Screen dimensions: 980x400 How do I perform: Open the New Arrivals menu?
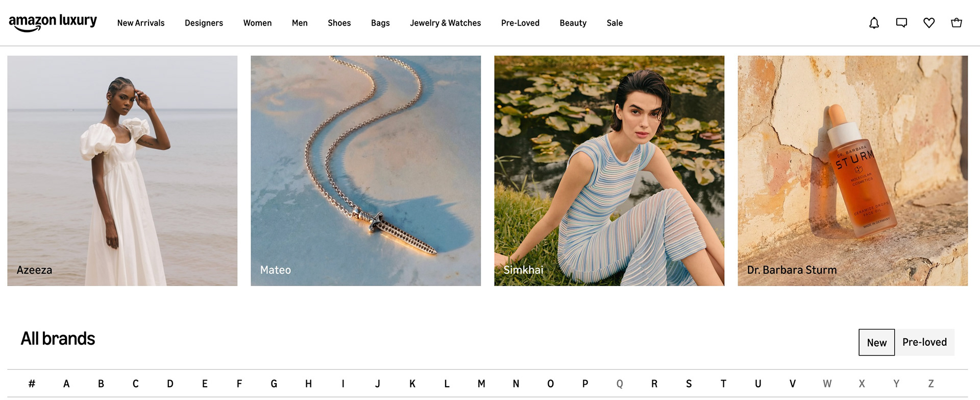141,23
